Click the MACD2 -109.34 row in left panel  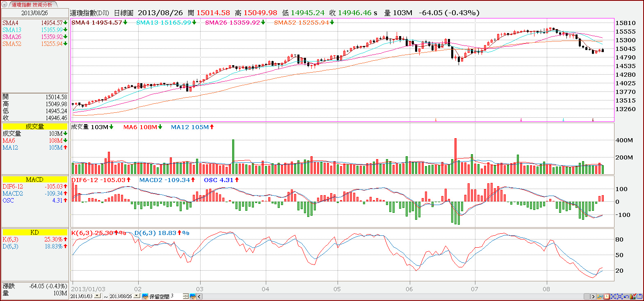point(34,194)
